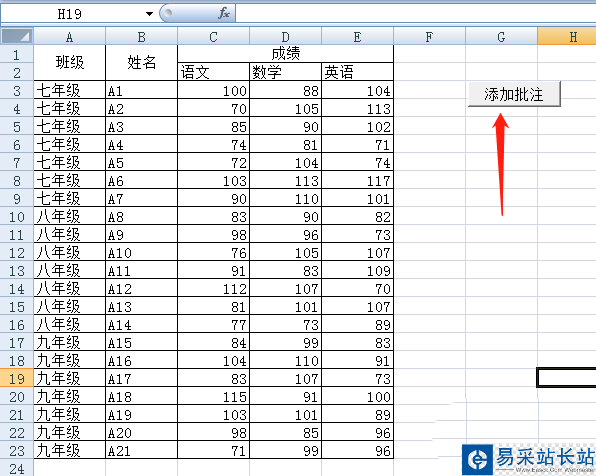Select column D header
The width and height of the screenshot is (596, 476).
pyautogui.click(x=285, y=37)
